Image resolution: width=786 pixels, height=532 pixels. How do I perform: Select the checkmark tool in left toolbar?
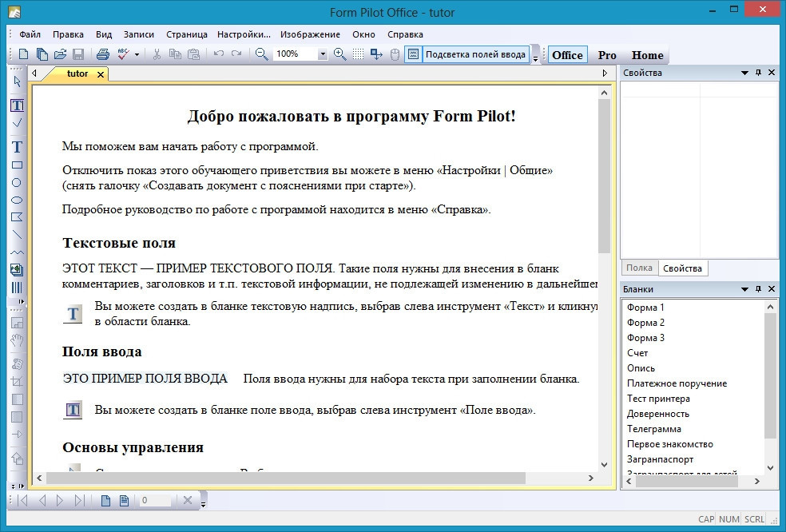(x=17, y=123)
